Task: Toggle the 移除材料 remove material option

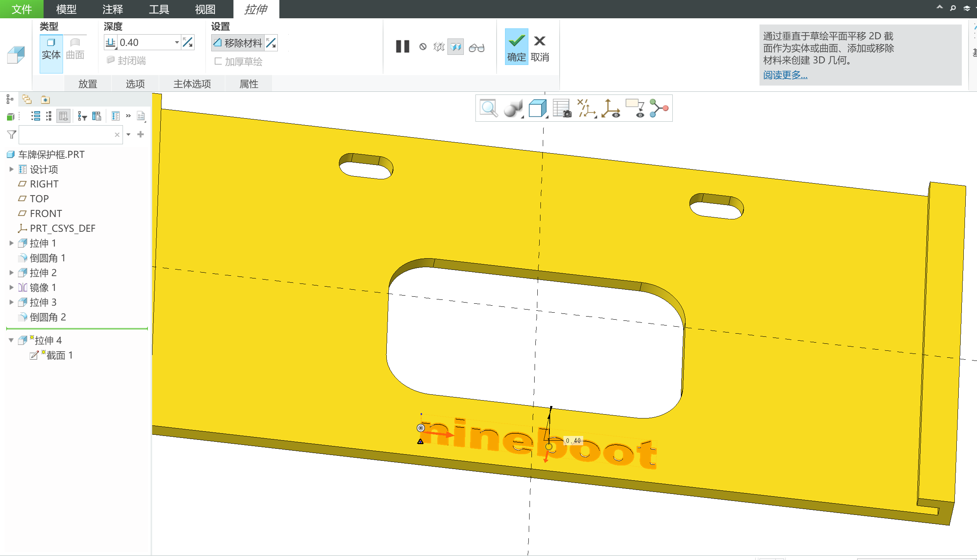Action: (238, 43)
